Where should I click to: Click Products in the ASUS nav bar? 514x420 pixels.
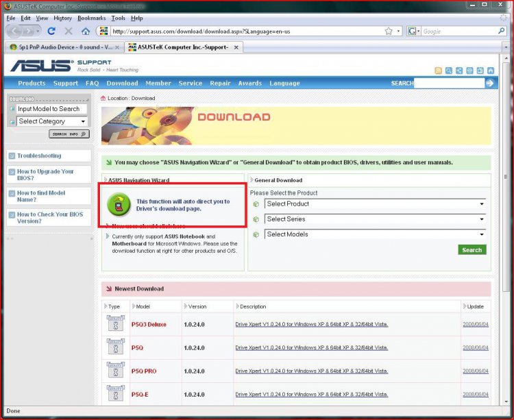[32, 83]
